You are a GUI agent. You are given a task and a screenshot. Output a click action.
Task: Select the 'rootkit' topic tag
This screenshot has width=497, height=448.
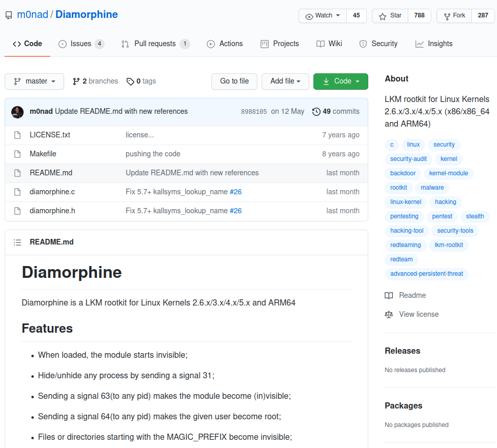(399, 188)
